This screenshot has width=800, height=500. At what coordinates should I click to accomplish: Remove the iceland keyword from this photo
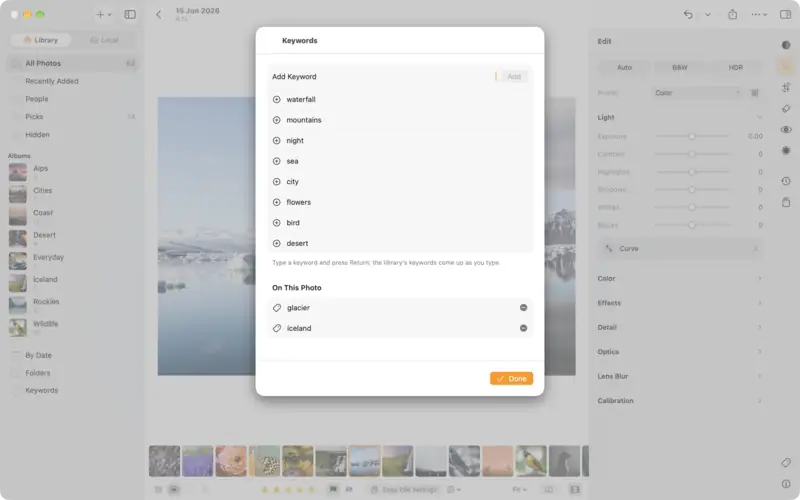[x=523, y=328]
